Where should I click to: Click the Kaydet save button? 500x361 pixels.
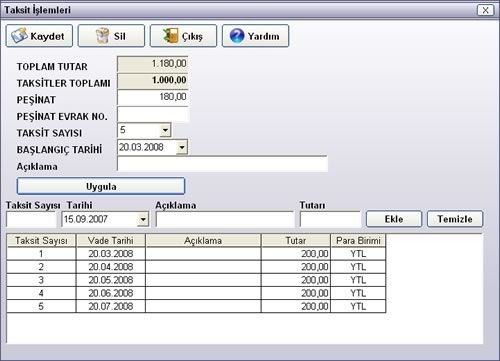point(39,36)
